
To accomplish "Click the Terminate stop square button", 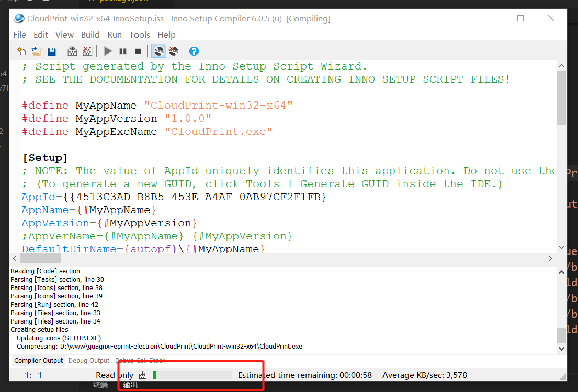I will tap(138, 51).
